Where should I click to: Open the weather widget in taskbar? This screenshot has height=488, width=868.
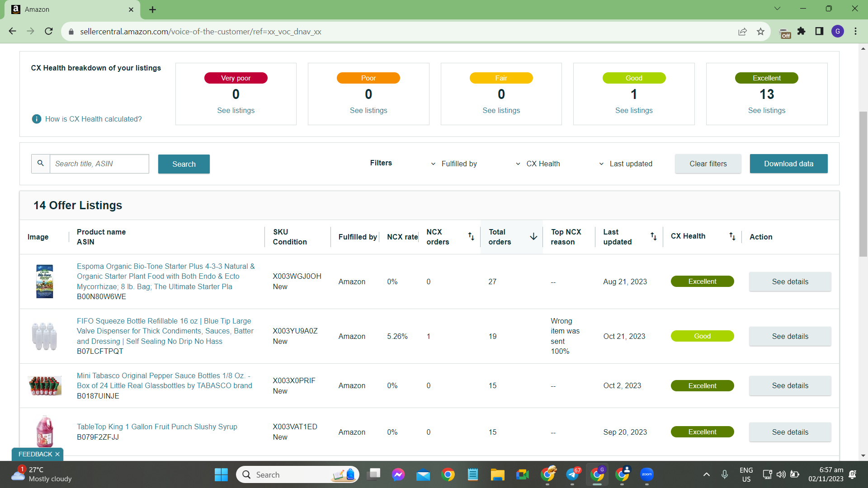pyautogui.click(x=42, y=474)
